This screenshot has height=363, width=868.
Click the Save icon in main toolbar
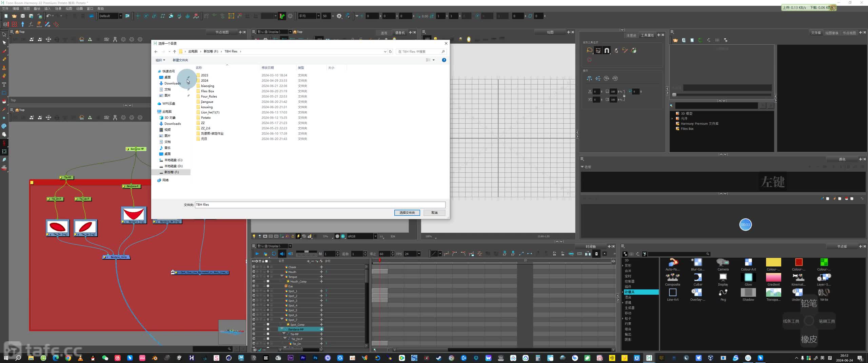pyautogui.click(x=23, y=16)
